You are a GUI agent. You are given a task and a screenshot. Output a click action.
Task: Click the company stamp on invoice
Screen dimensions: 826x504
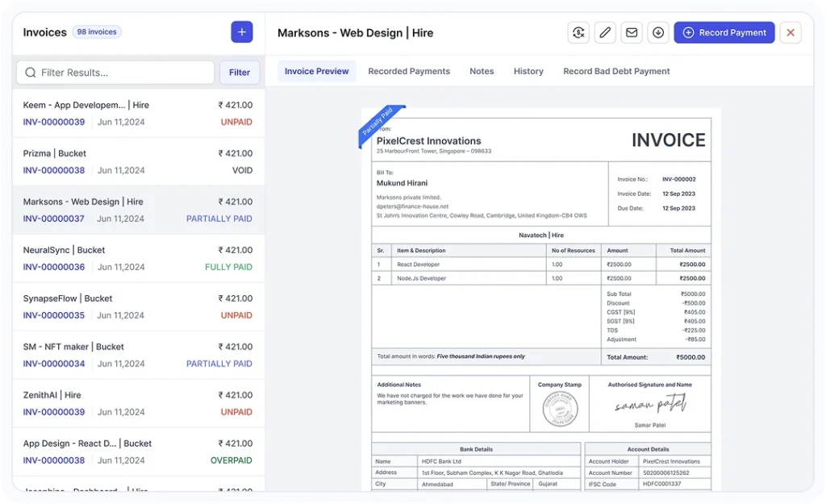(x=560, y=409)
